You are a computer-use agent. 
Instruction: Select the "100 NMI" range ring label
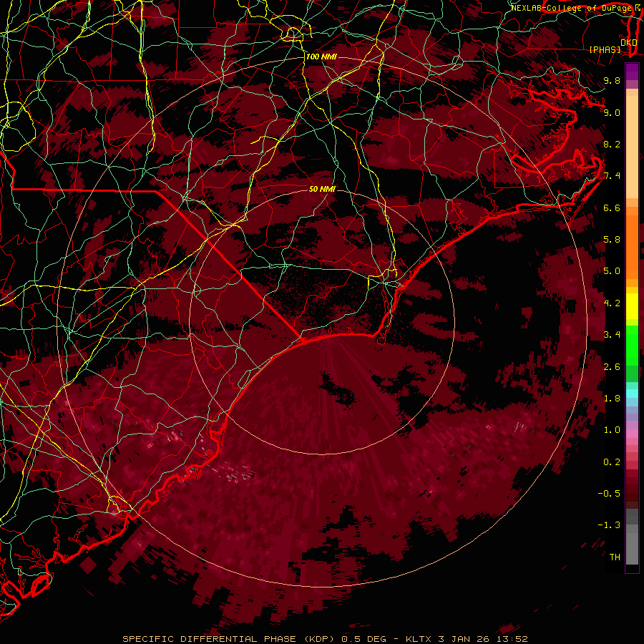(x=321, y=57)
